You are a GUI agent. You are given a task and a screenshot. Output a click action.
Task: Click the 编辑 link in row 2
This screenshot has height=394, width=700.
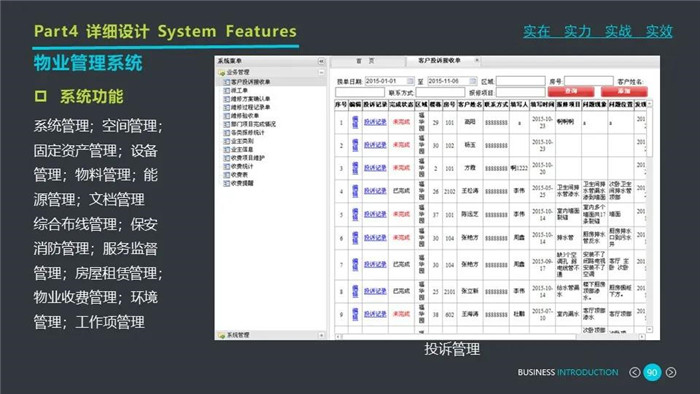tap(355, 145)
